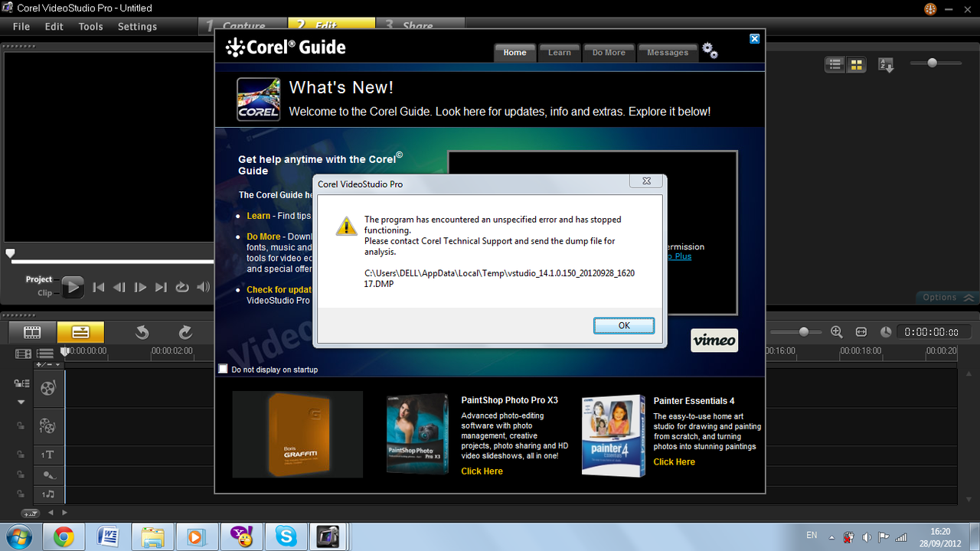Zoom in timeline with magnifier plus icon

pyautogui.click(x=837, y=332)
